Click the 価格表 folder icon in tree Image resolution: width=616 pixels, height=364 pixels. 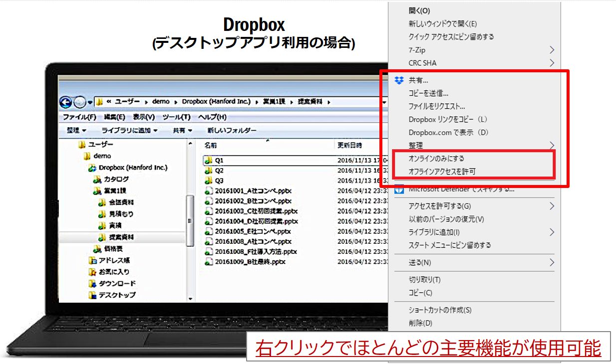(x=97, y=249)
